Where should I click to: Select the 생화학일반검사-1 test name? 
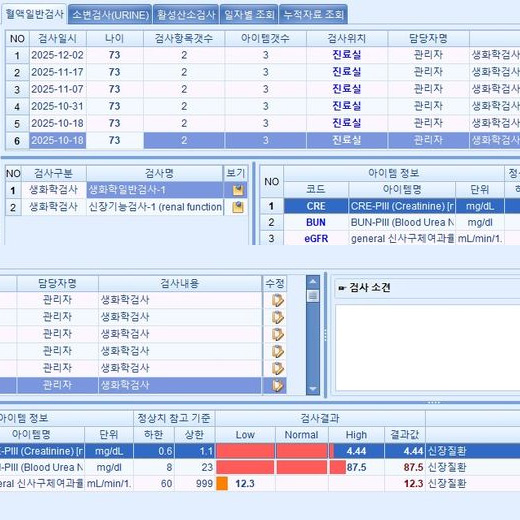[x=155, y=190]
